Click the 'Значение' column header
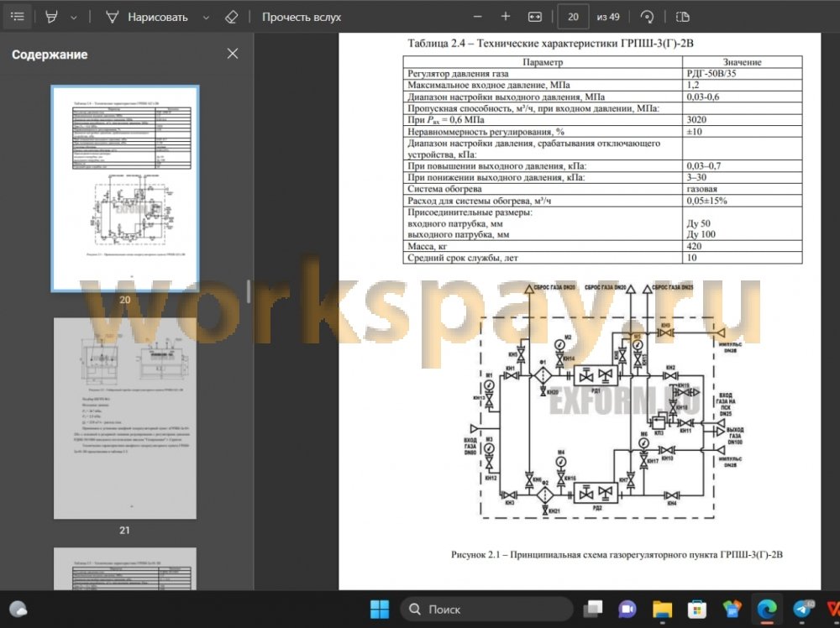 coord(742,62)
